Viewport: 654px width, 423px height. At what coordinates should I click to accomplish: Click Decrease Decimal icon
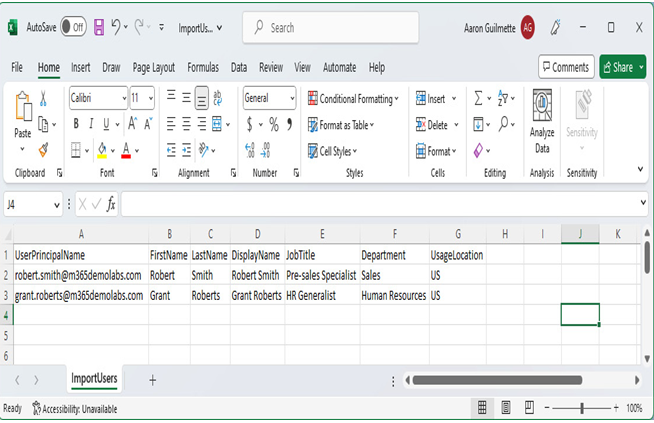click(x=266, y=150)
